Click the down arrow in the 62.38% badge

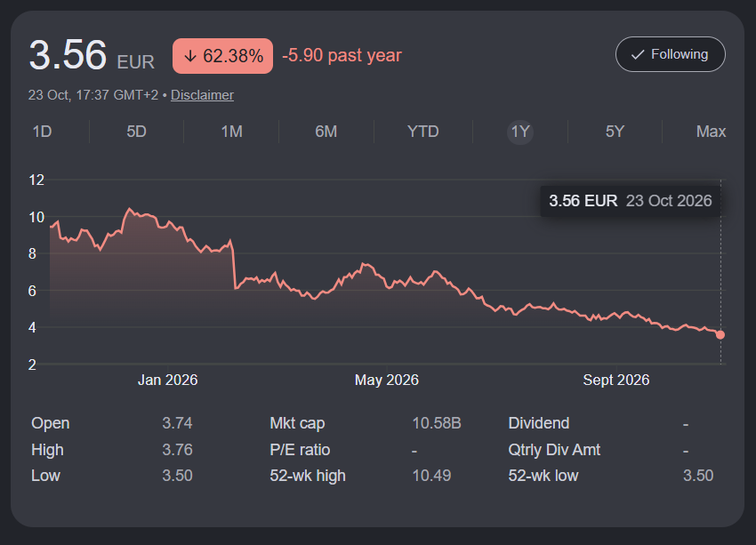[190, 56]
